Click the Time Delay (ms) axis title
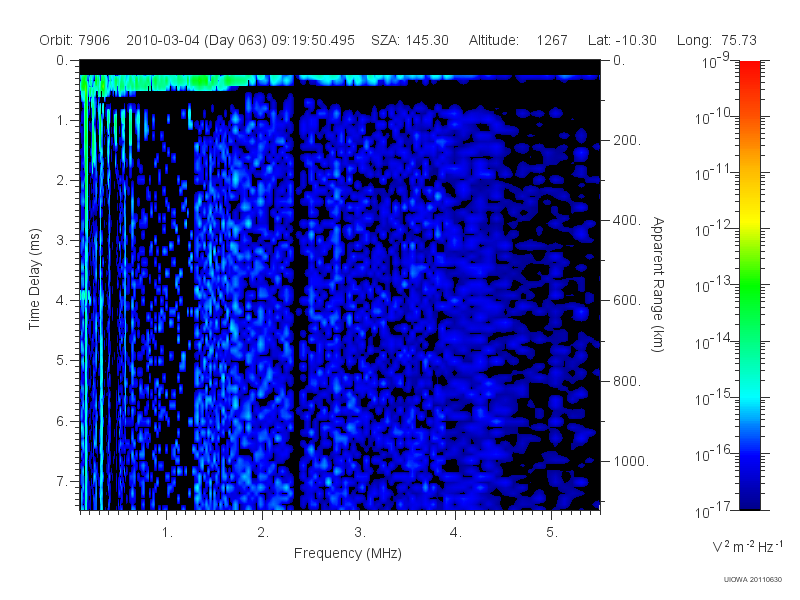The width and height of the screenshot is (800, 600). [34, 279]
